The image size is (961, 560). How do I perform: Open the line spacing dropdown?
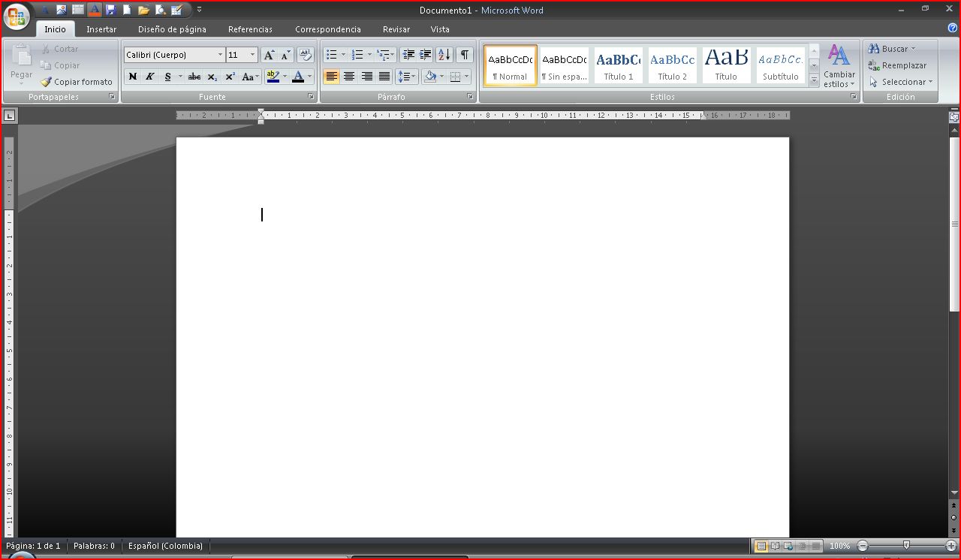pos(406,77)
